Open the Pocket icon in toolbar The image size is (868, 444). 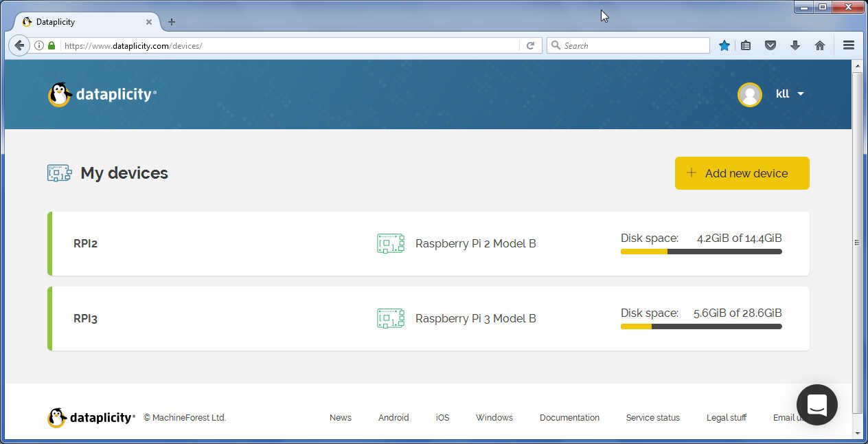tap(770, 45)
